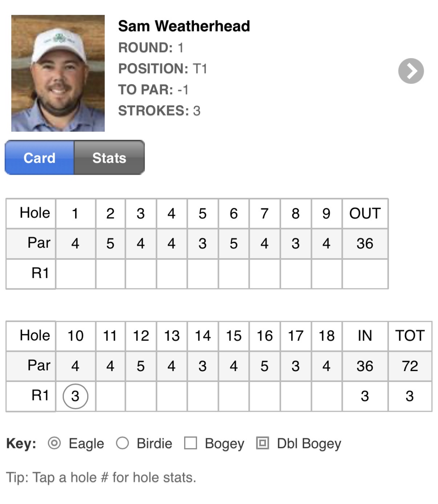
Task: Tap the next player arrow icon
Action: pyautogui.click(x=411, y=71)
